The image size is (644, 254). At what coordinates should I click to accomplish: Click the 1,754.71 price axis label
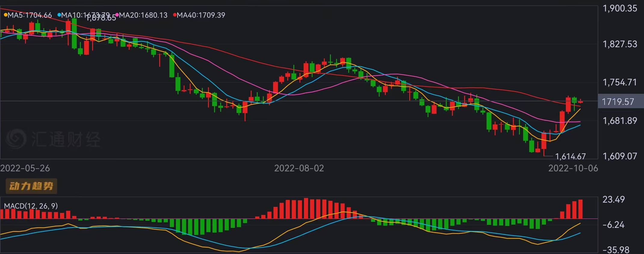pos(620,82)
